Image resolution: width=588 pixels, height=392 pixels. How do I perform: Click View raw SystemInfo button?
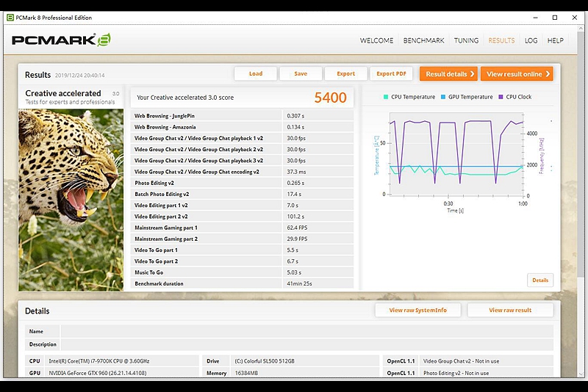point(417,311)
